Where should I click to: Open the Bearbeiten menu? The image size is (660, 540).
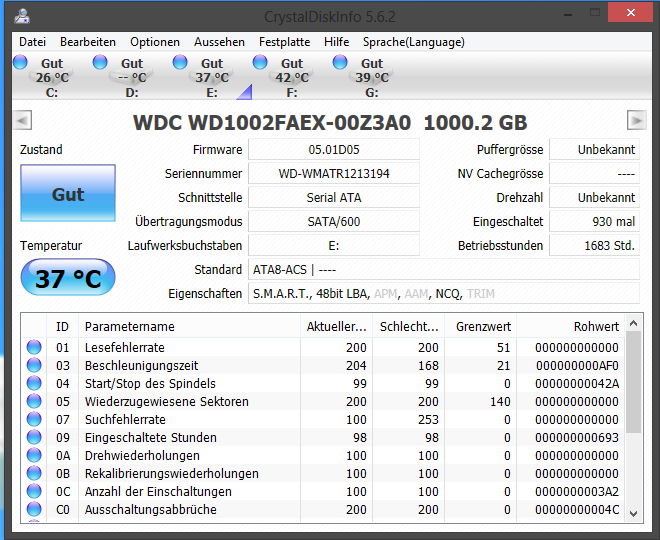coord(88,42)
